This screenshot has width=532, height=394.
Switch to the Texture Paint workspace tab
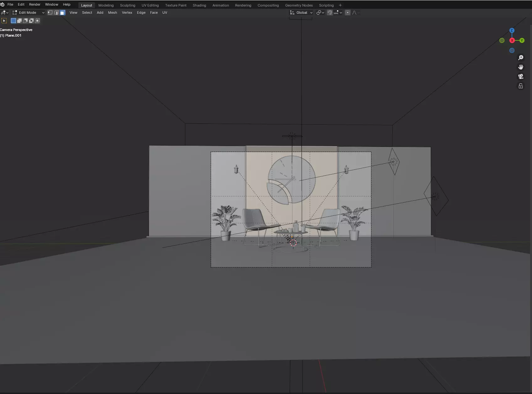176,5
